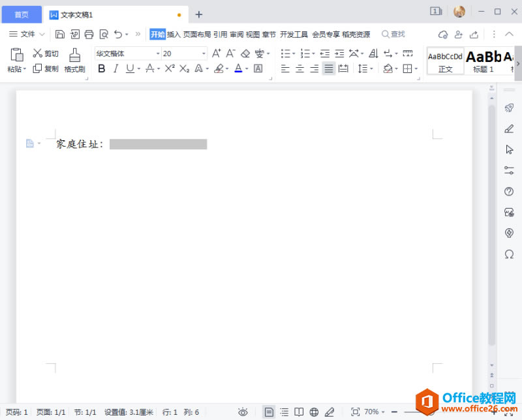522x420 pixels.
Task: Select the Format Painter (格式刷) tool
Action: point(74,62)
